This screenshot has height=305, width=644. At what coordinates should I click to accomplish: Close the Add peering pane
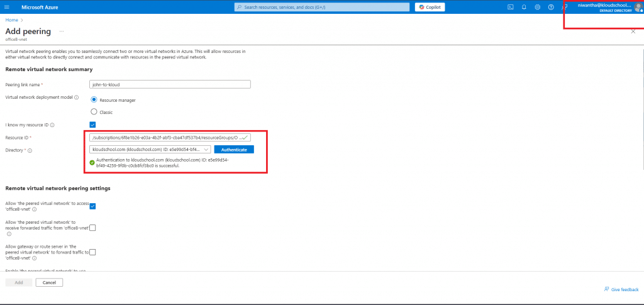pos(633,31)
